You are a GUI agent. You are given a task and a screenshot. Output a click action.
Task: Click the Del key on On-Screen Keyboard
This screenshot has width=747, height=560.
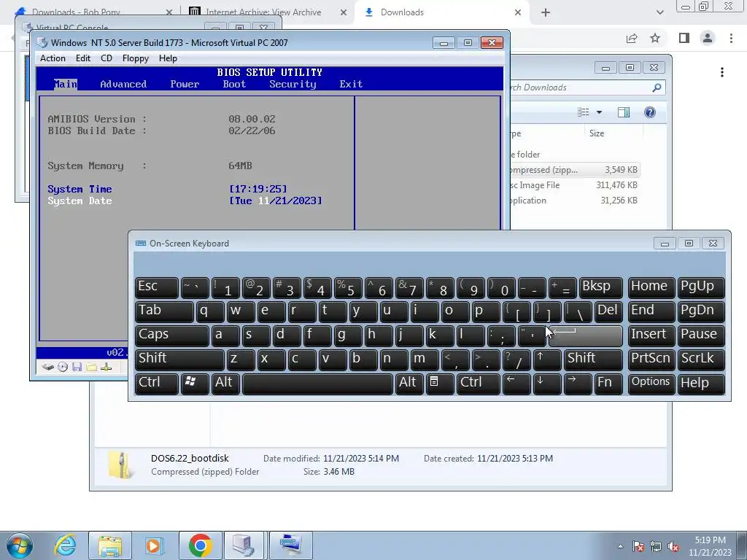(608, 311)
